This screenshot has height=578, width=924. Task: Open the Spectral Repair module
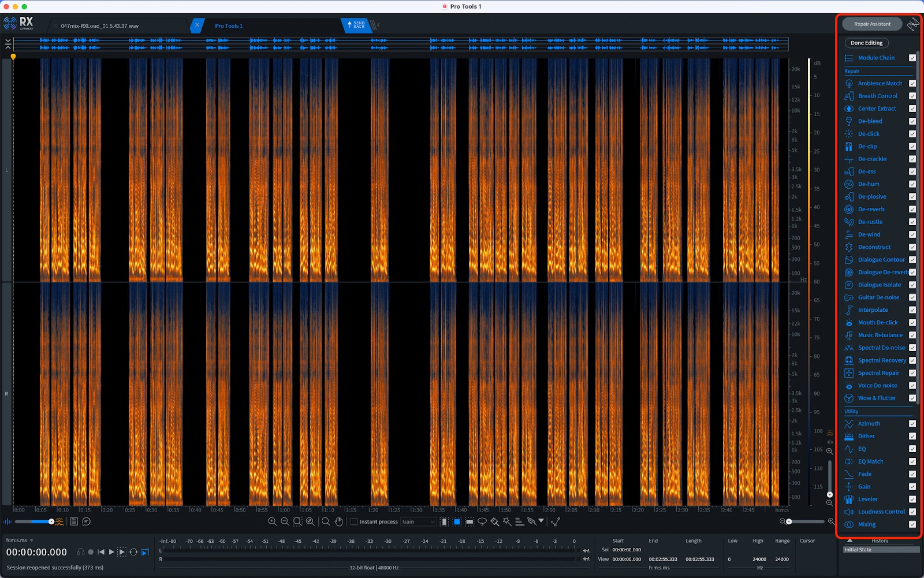pyautogui.click(x=878, y=373)
